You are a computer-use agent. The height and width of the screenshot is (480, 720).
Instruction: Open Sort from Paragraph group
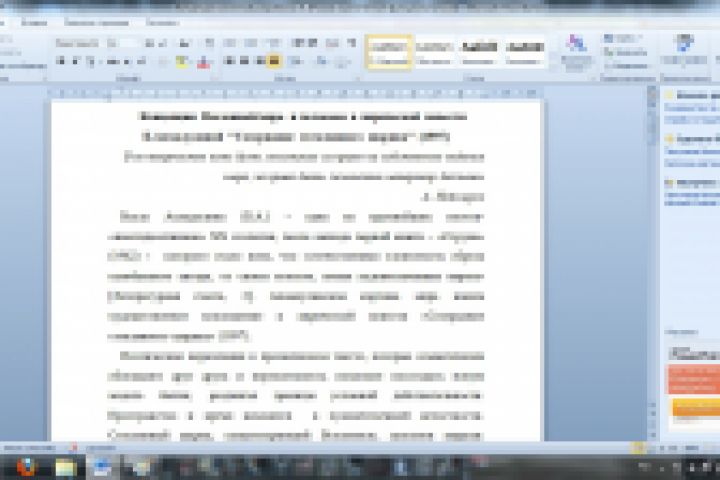332,43
